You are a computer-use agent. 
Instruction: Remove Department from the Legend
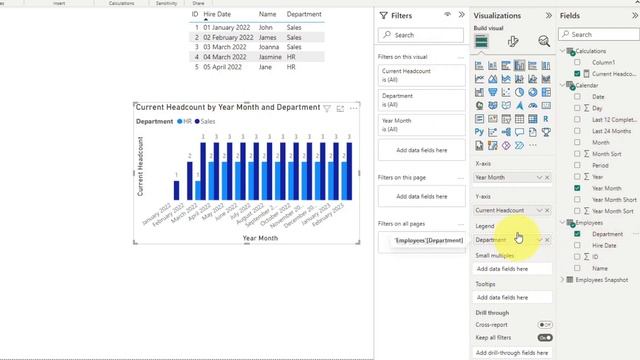tap(547, 240)
